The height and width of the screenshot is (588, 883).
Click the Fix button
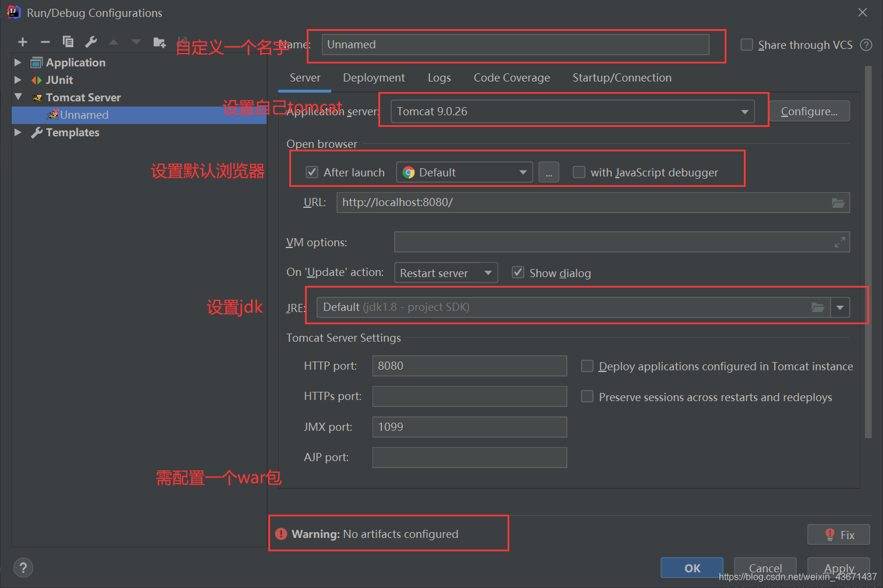(x=839, y=534)
